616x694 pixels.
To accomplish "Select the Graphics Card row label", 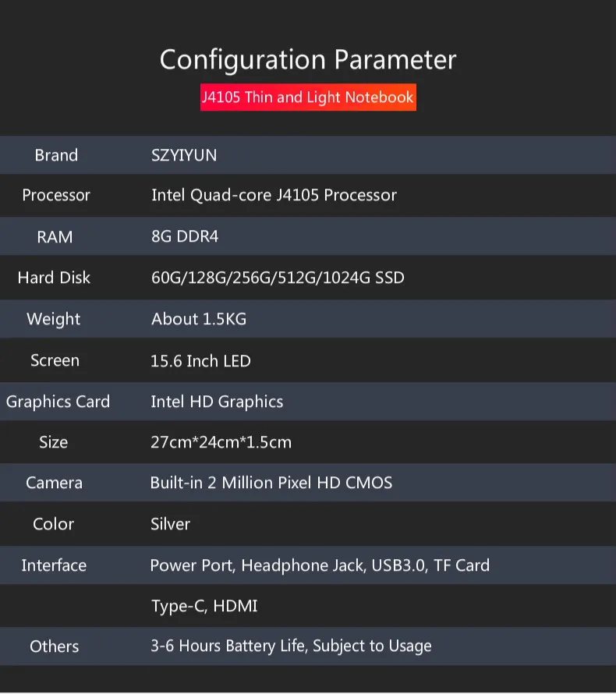I will point(58,402).
